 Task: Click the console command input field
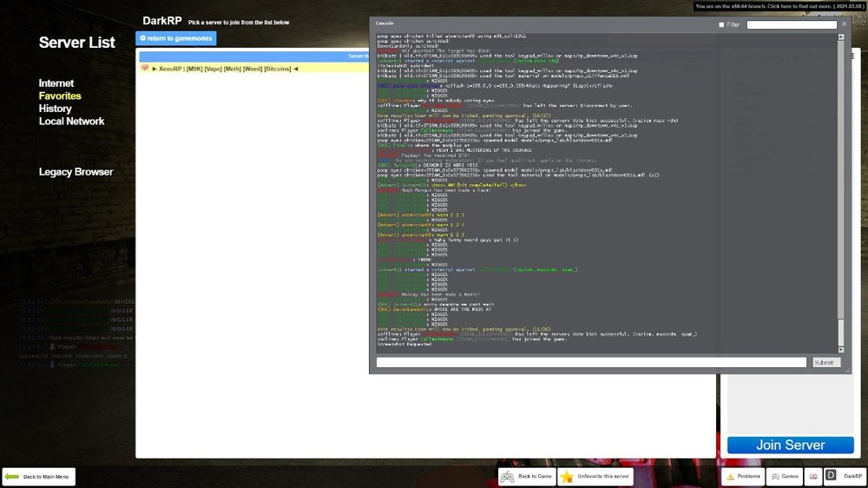[590, 363]
